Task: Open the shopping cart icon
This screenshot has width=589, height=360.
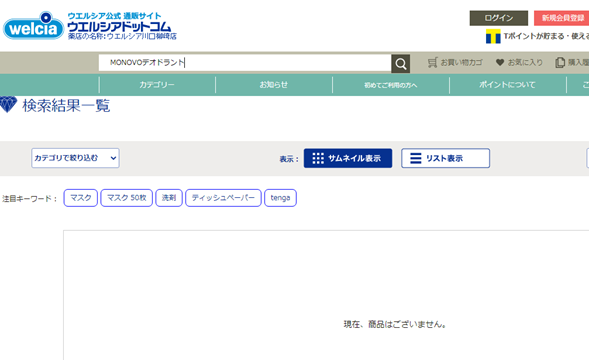Action: pyautogui.click(x=432, y=62)
